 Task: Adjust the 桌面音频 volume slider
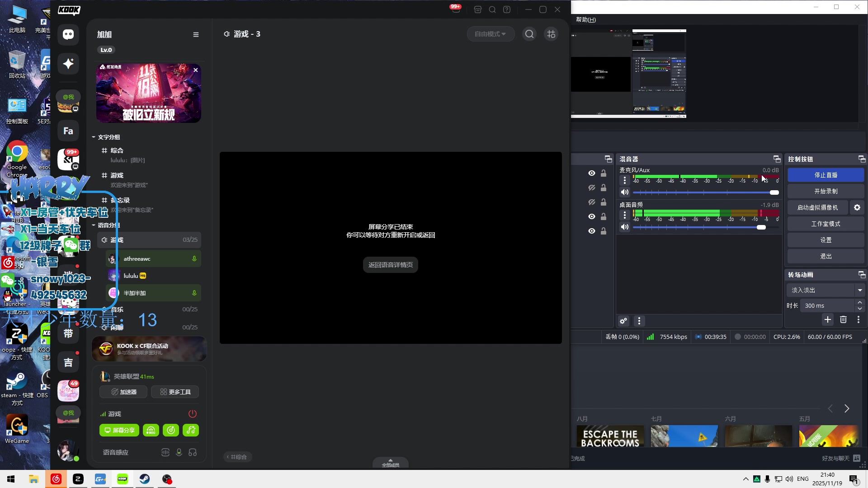coord(761,227)
